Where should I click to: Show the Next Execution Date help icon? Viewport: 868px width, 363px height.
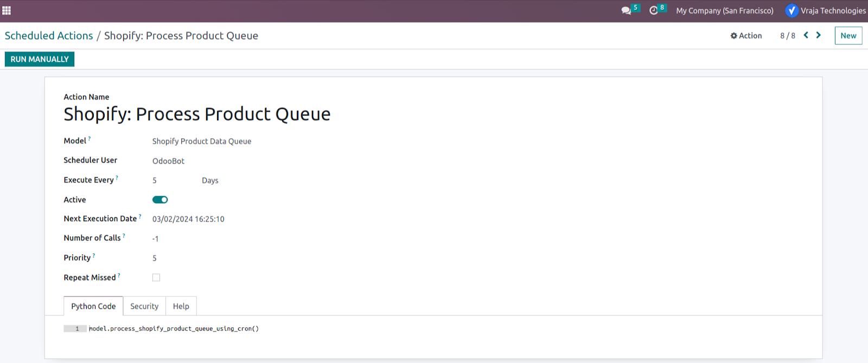(x=140, y=217)
